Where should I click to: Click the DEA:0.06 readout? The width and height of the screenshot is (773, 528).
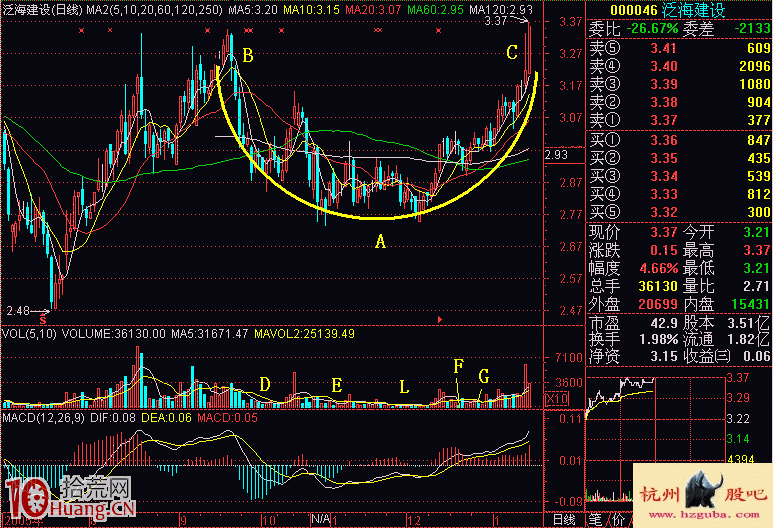tap(166, 418)
